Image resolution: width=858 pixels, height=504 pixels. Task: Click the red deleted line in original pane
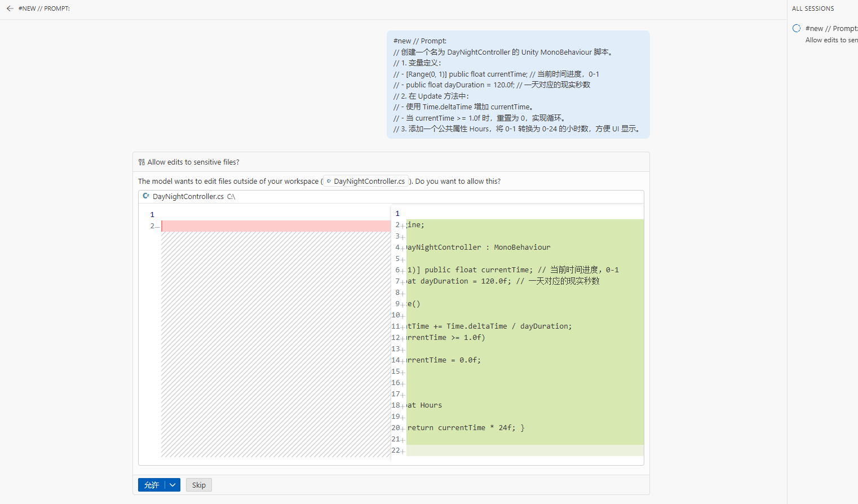(276, 226)
